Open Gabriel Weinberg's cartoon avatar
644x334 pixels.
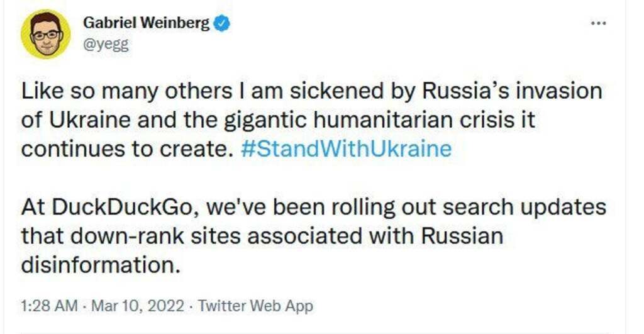click(46, 35)
